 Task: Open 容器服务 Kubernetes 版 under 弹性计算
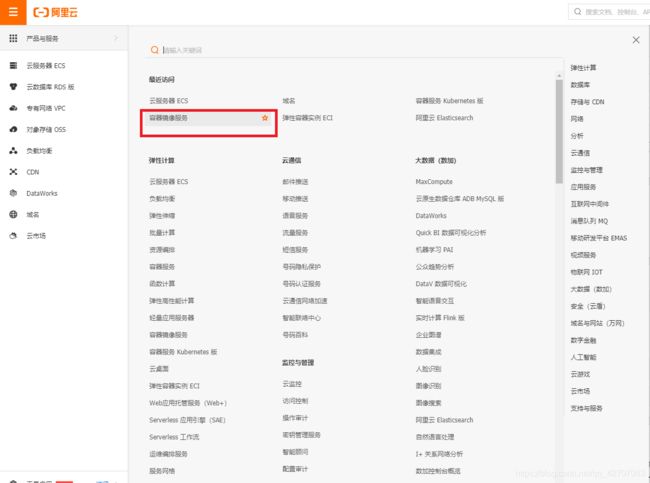click(183, 352)
